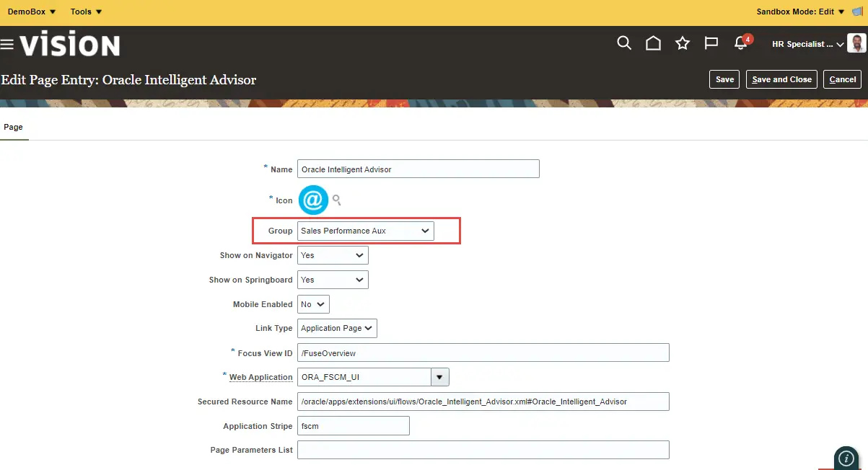
Task: Open the Group dropdown
Action: click(x=365, y=231)
